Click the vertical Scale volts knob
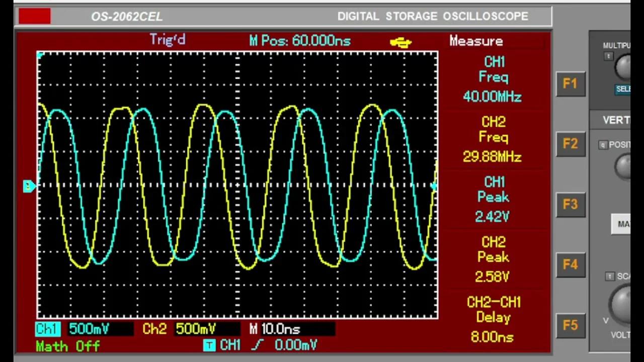The image size is (644, 362). point(622,304)
